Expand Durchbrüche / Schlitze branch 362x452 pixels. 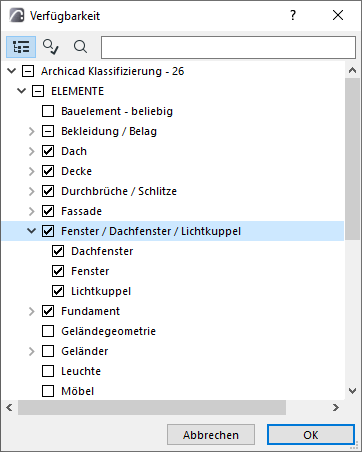32,191
